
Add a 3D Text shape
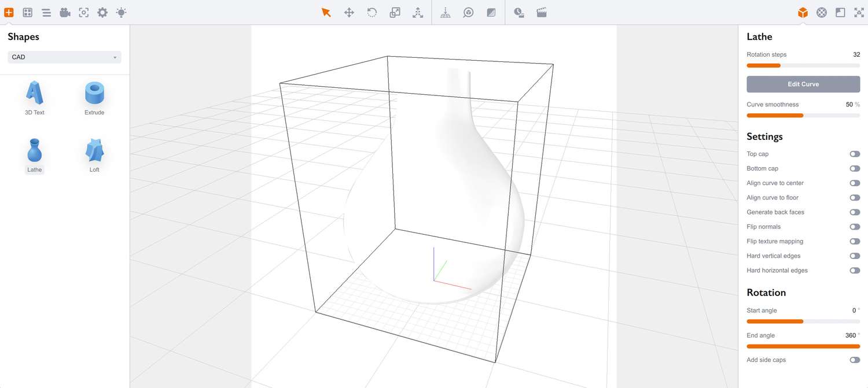point(35,98)
